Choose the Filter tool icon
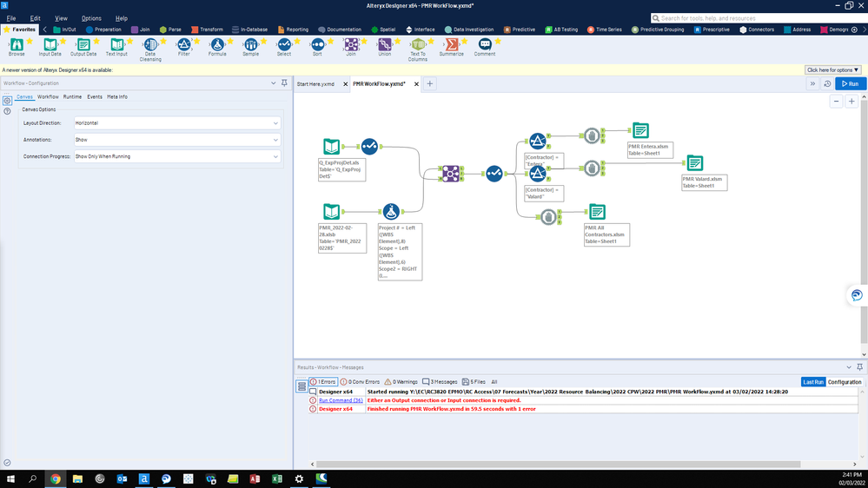The height and width of the screenshot is (488, 868). pos(183,44)
